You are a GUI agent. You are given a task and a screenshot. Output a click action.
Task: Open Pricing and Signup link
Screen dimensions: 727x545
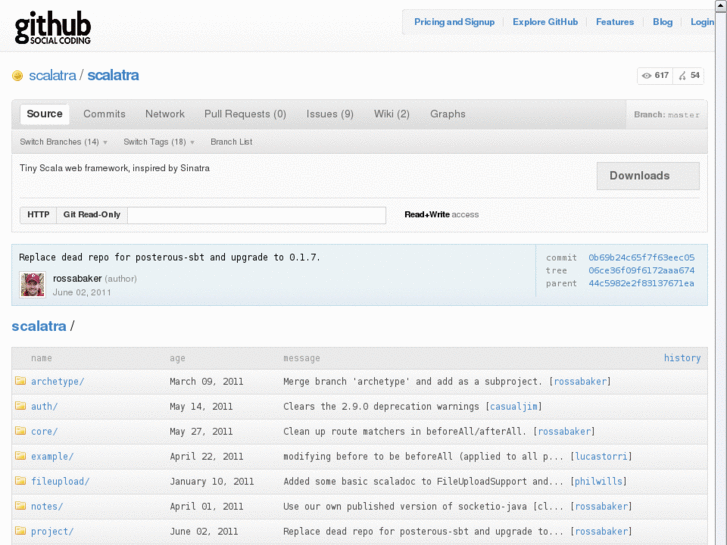coord(454,22)
